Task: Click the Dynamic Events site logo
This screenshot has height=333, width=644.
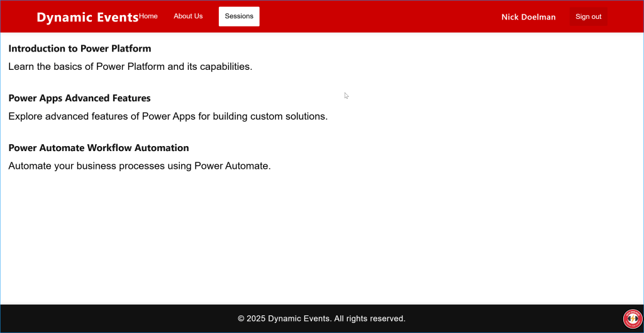Action: click(x=87, y=17)
